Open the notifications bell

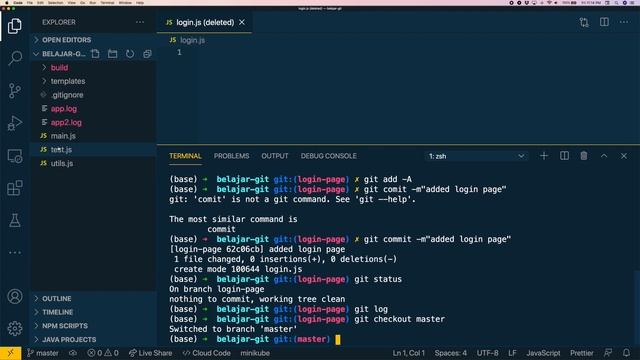click(x=626, y=353)
